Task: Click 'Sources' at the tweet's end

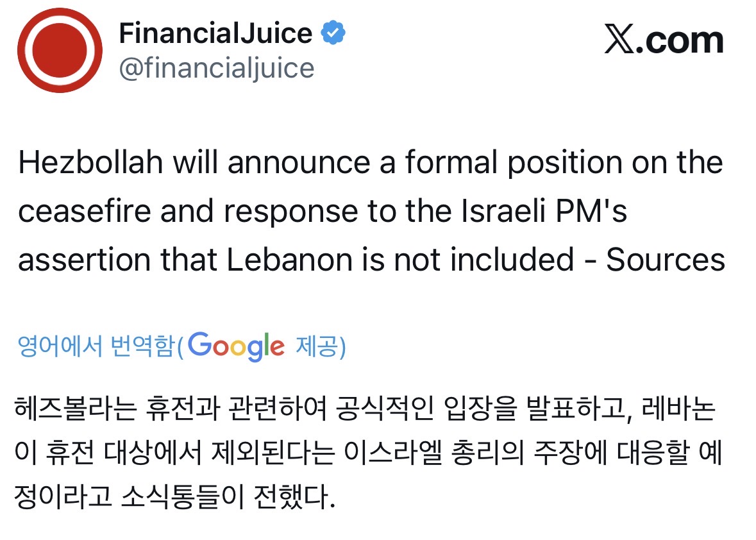Action: 666,260
